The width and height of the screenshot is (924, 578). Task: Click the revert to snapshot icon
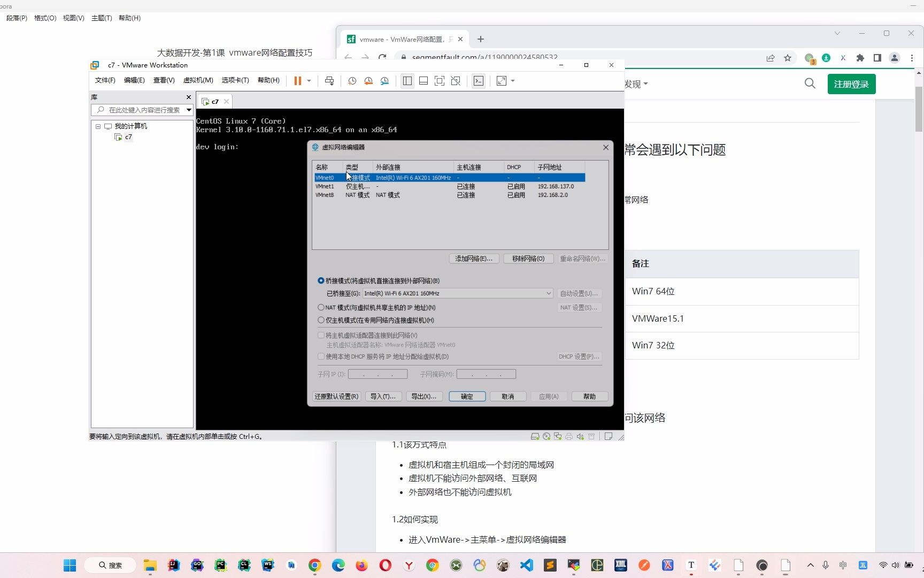pos(368,81)
